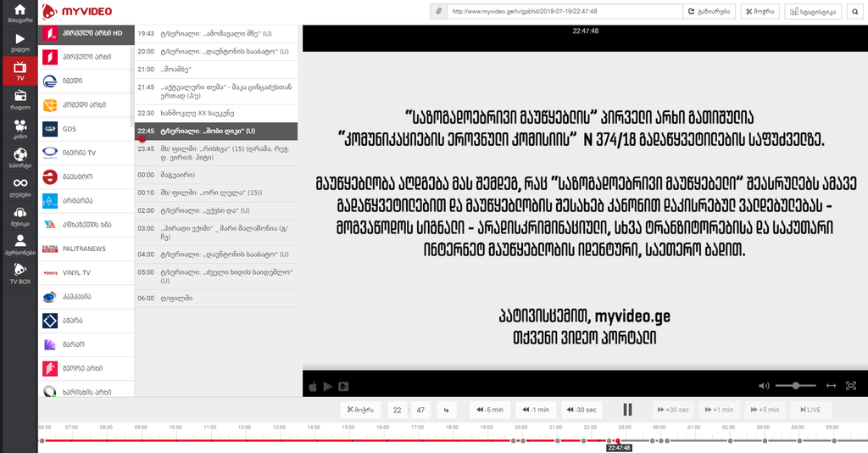The image size is (868, 453).
Task: Select the 21:00 program entry
Action: (216, 70)
